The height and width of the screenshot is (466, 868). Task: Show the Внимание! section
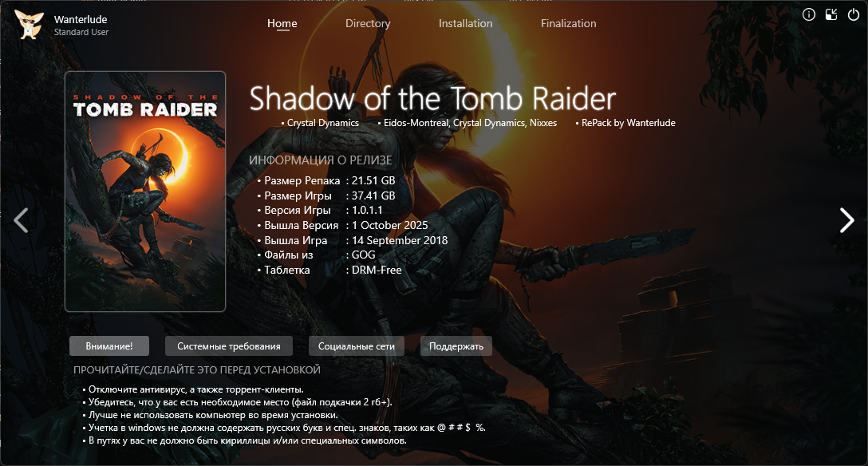click(109, 346)
